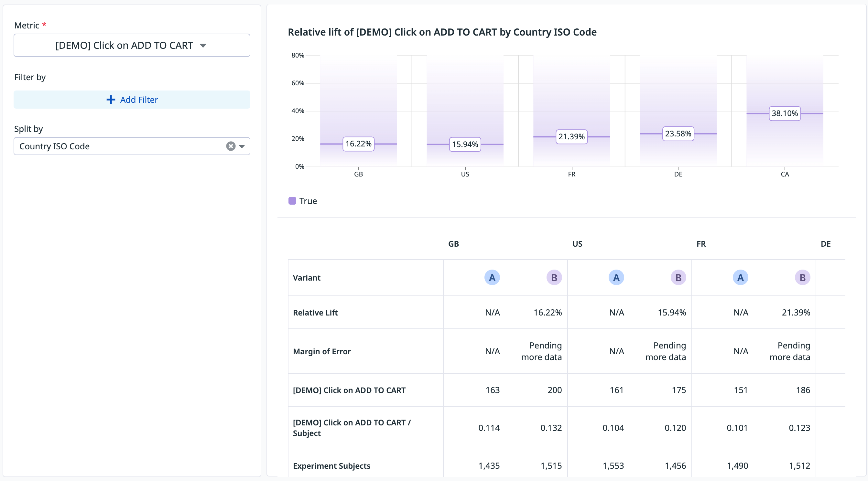The image size is (868, 481).
Task: Click the DE column header in table
Action: point(825,244)
